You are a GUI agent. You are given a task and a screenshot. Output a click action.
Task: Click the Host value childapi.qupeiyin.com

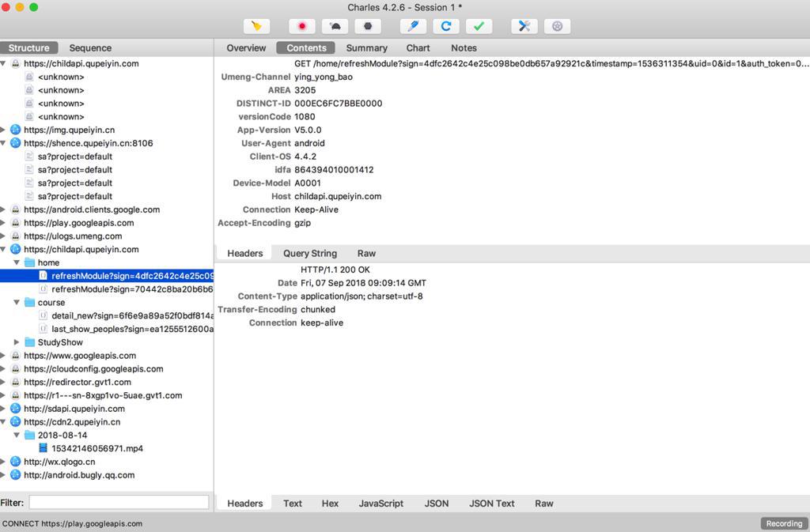click(338, 196)
